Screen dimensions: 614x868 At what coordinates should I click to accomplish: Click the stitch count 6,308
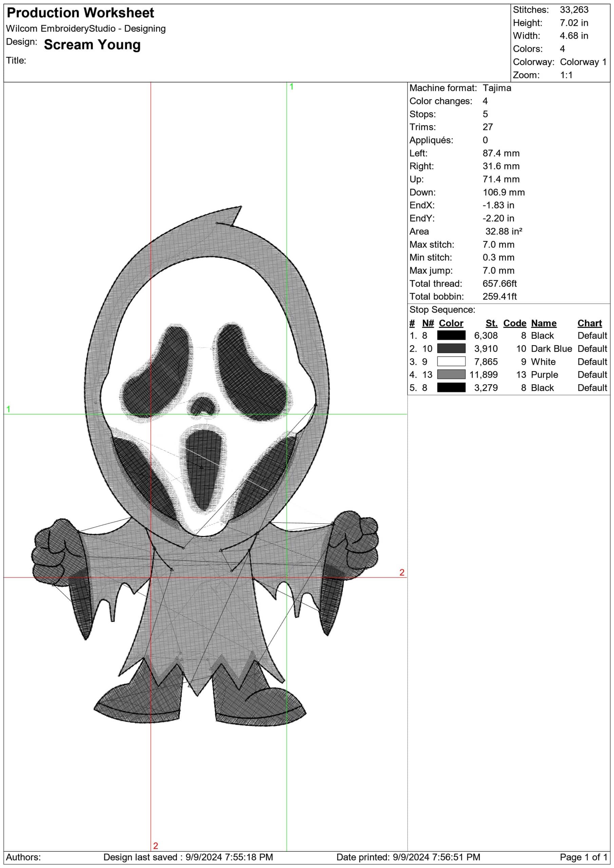coord(486,336)
